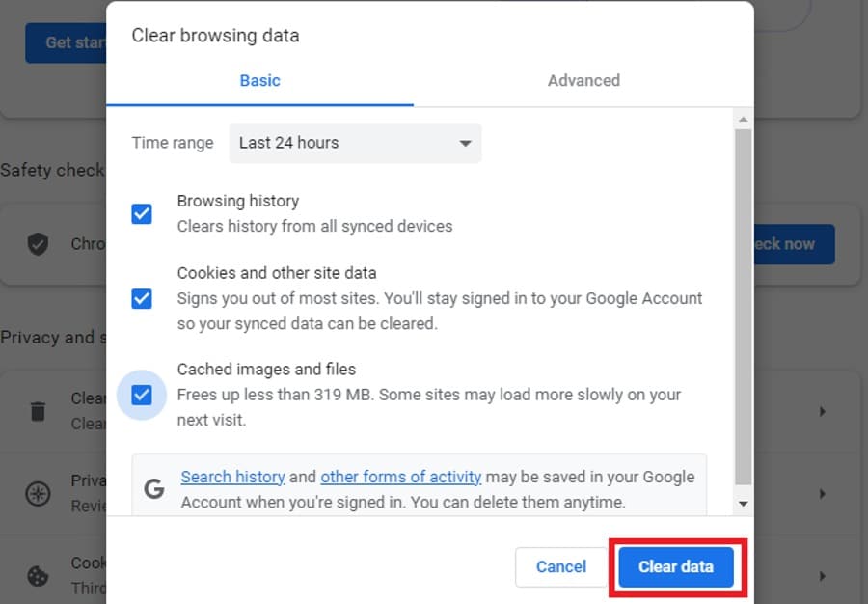
Task: Uncheck Cached images and files checkbox
Action: pos(142,395)
